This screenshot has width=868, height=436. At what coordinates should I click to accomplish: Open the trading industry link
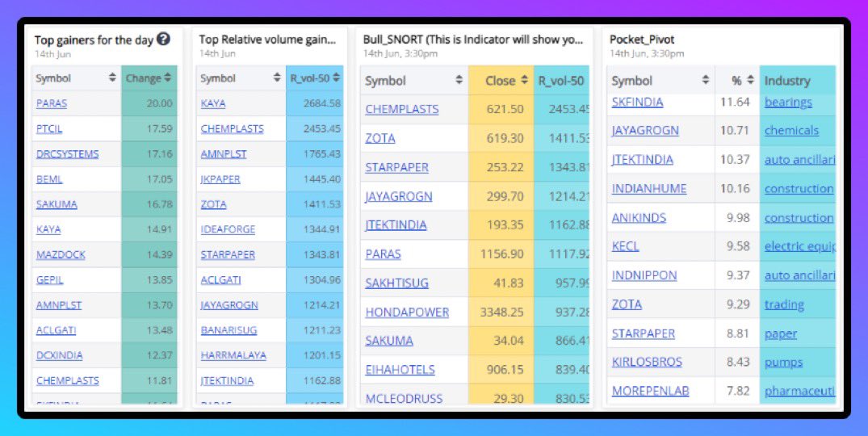tap(784, 305)
